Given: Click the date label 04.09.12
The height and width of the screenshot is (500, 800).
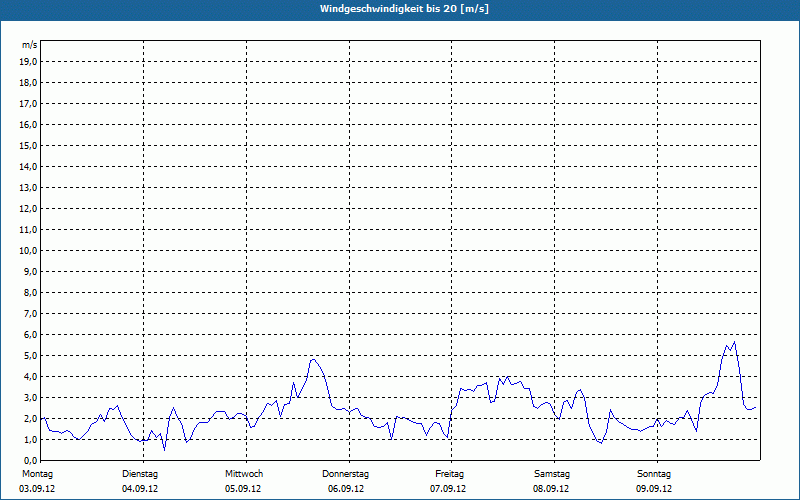Looking at the screenshot, I should click(x=140, y=489).
